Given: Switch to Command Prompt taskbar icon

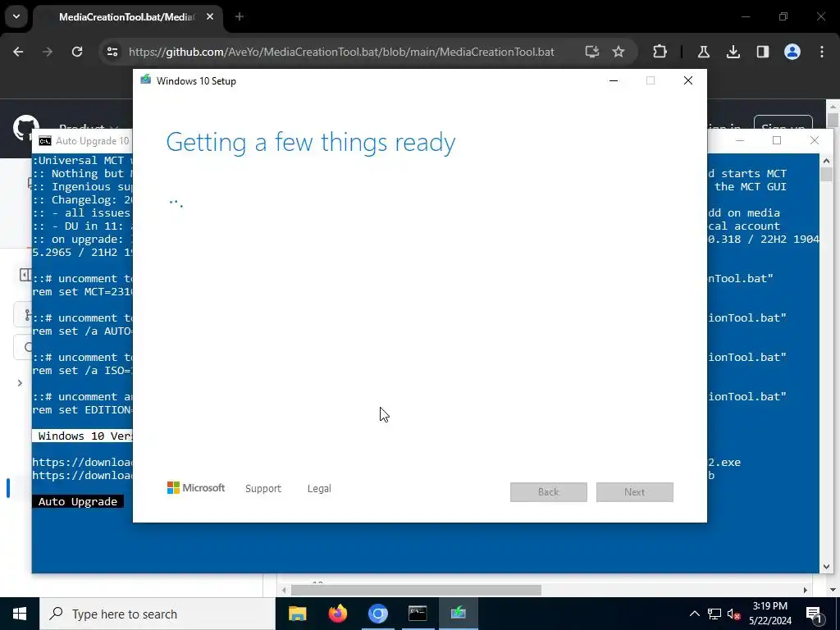Looking at the screenshot, I should click(418, 614).
